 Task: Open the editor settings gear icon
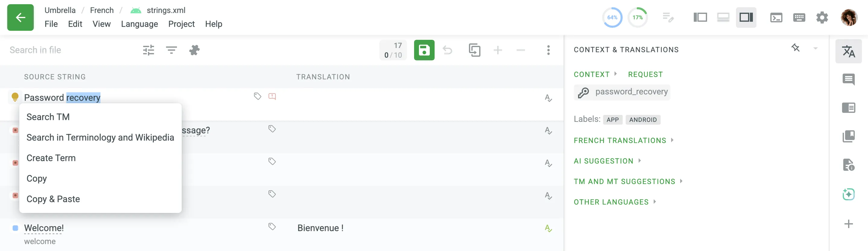(822, 17)
